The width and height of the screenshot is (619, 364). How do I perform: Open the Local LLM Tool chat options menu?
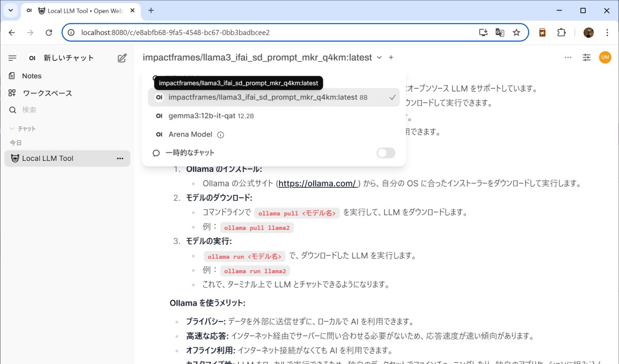tap(120, 158)
